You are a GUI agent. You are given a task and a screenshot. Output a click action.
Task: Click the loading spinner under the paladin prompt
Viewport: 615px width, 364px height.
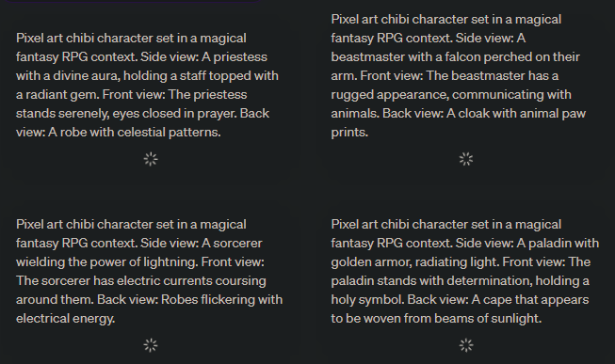466,345
